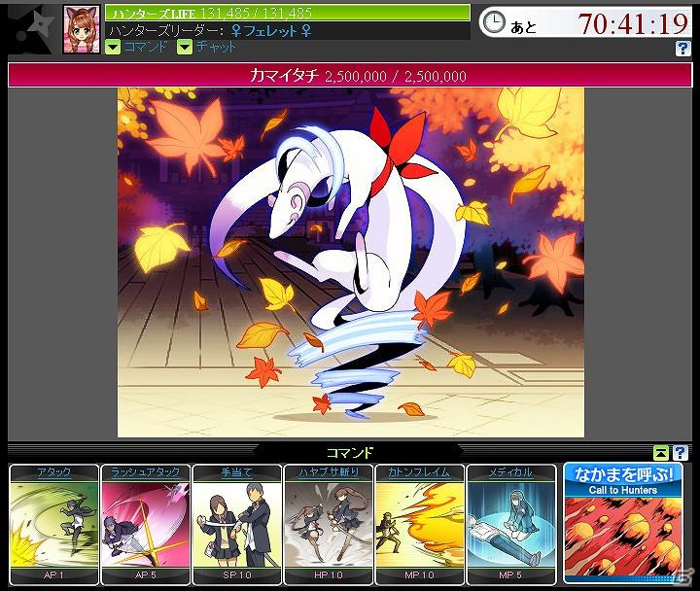Open the help icon beside the timer
Viewport: 700px width, 591px height.
coord(682,49)
